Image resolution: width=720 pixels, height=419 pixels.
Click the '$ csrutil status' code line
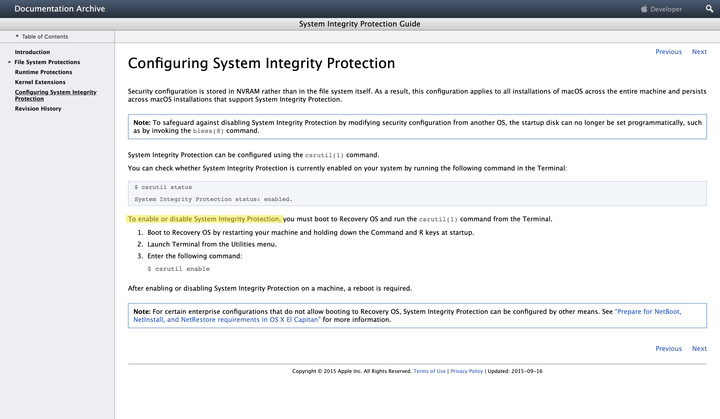pos(163,187)
